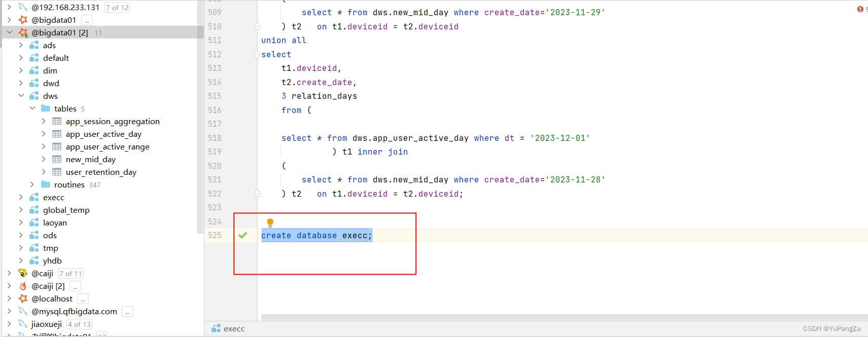Viewport: 868px width, 337px height.
Task: Click the horizontal scrollbar below the editor
Action: (x=564, y=317)
